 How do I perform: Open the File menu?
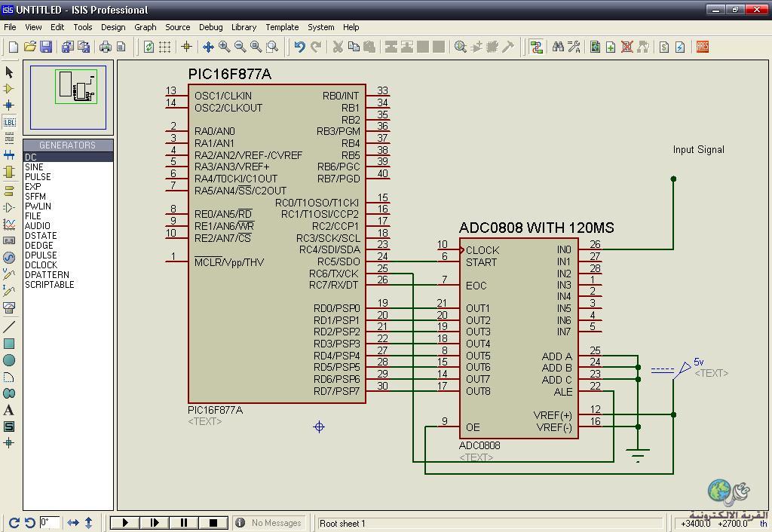pos(10,27)
